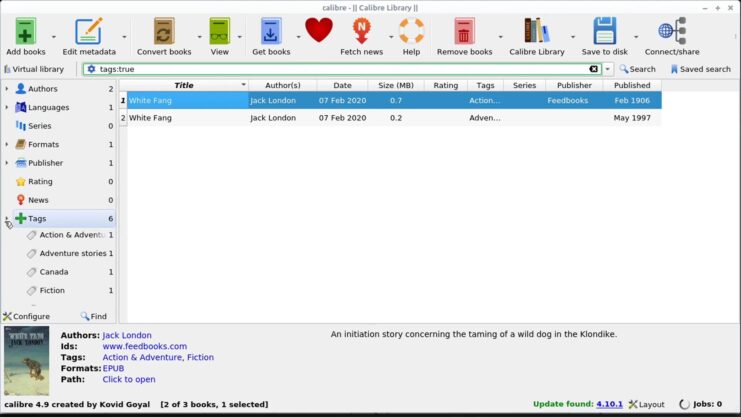Viewport: 741px width, 417px height.
Task: Sort by the Author(s) column header
Action: click(x=283, y=85)
